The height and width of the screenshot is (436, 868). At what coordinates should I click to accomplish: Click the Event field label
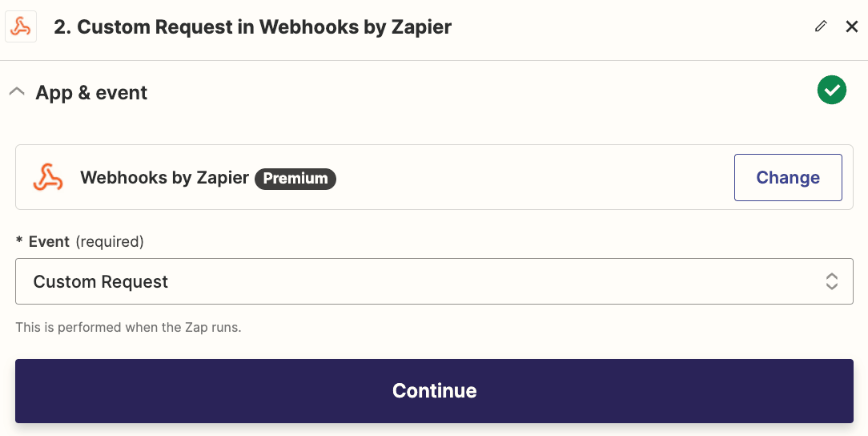pyautogui.click(x=50, y=241)
